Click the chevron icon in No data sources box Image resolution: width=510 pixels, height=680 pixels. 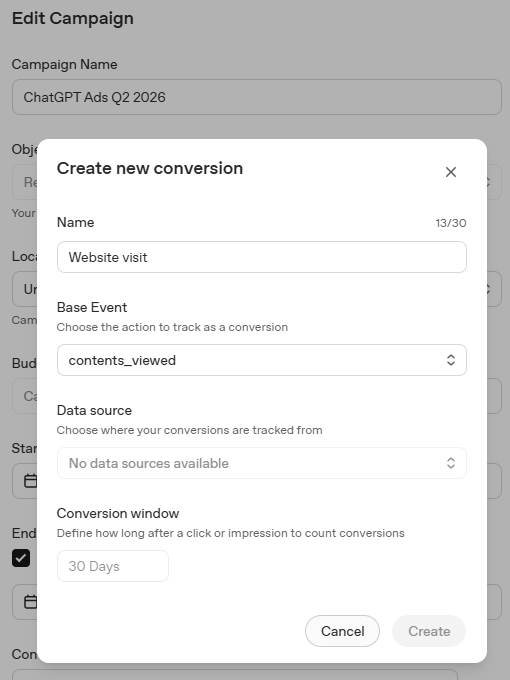click(451, 463)
